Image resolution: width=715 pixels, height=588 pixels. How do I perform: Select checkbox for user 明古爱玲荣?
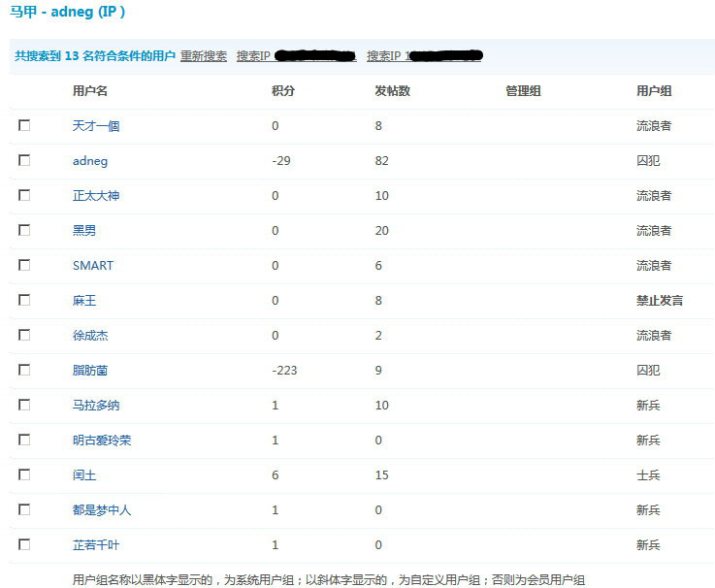(24, 440)
